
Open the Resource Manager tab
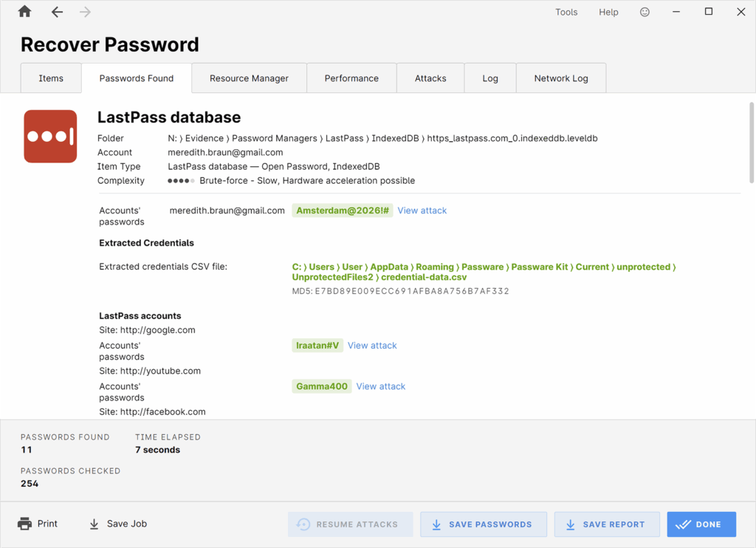pyautogui.click(x=249, y=78)
